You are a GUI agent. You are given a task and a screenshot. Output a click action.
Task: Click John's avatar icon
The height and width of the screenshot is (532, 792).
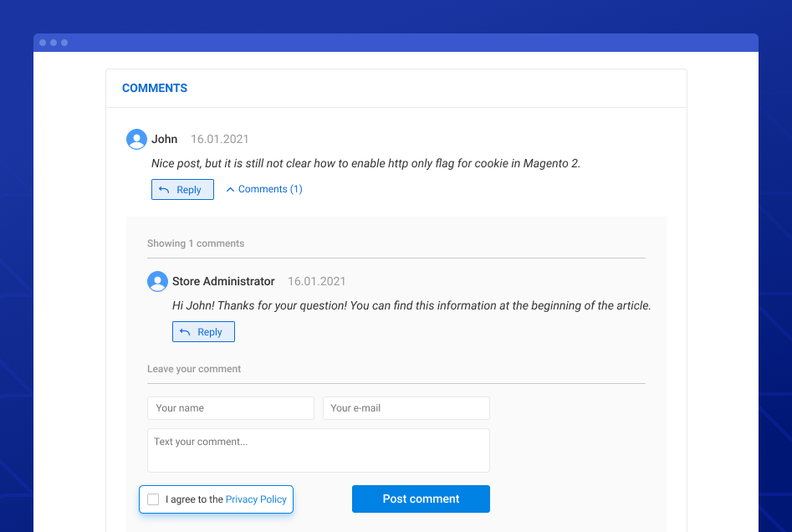pyautogui.click(x=136, y=139)
